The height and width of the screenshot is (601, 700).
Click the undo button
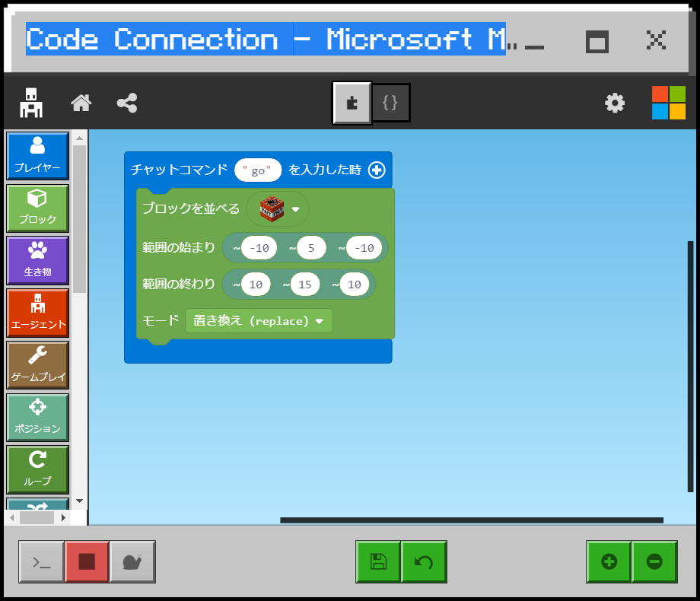pyautogui.click(x=424, y=561)
